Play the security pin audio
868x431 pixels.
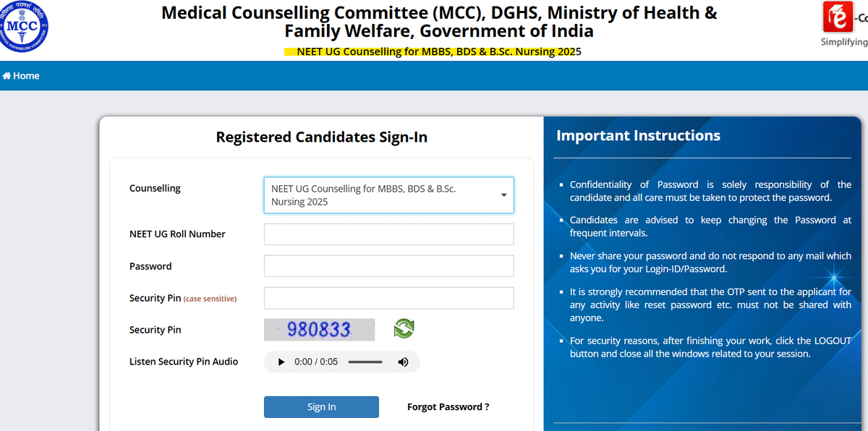click(281, 361)
